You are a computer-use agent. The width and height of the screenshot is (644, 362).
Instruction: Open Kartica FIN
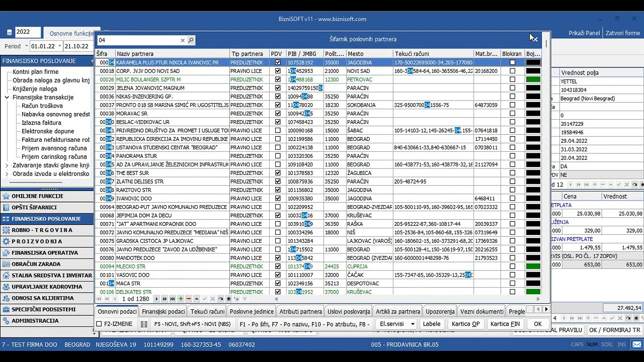coord(505,324)
